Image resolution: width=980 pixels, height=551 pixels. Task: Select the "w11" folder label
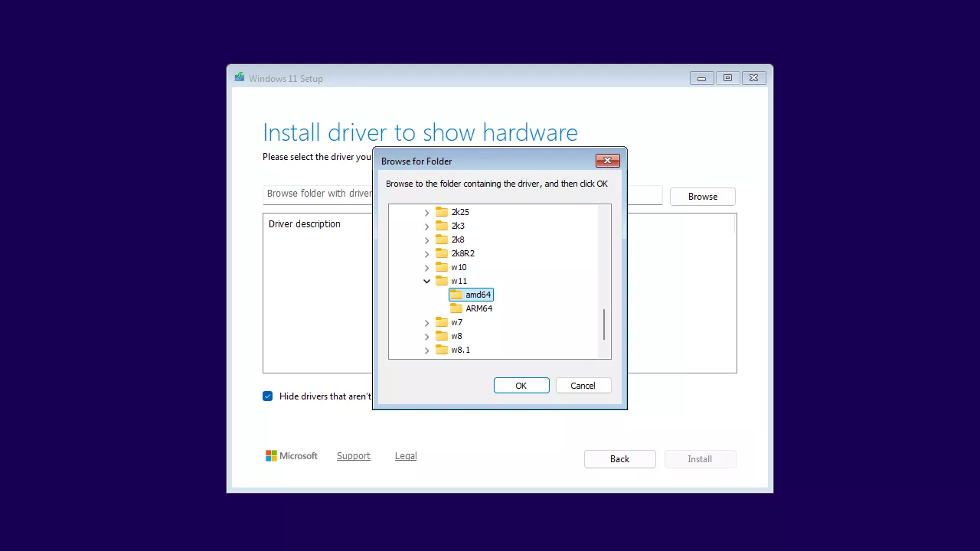click(459, 281)
